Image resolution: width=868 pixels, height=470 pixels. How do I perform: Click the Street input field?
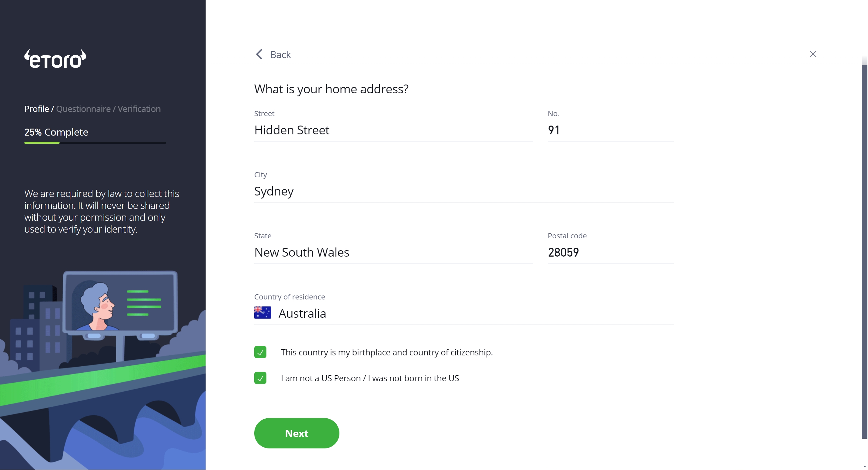tap(393, 130)
